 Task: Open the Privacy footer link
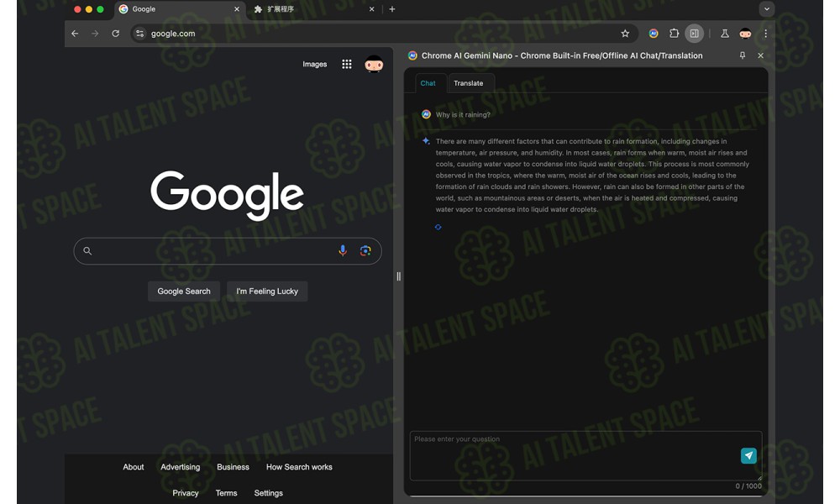pyautogui.click(x=186, y=493)
